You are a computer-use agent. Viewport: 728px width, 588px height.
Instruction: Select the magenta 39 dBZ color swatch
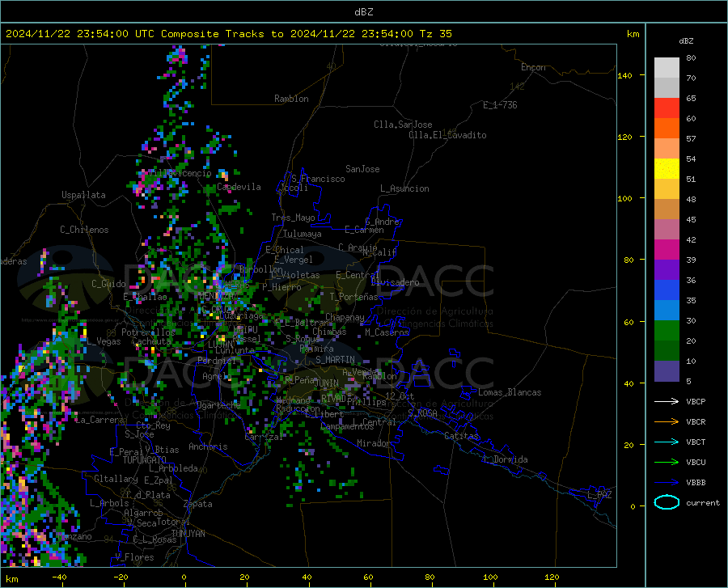(667, 250)
